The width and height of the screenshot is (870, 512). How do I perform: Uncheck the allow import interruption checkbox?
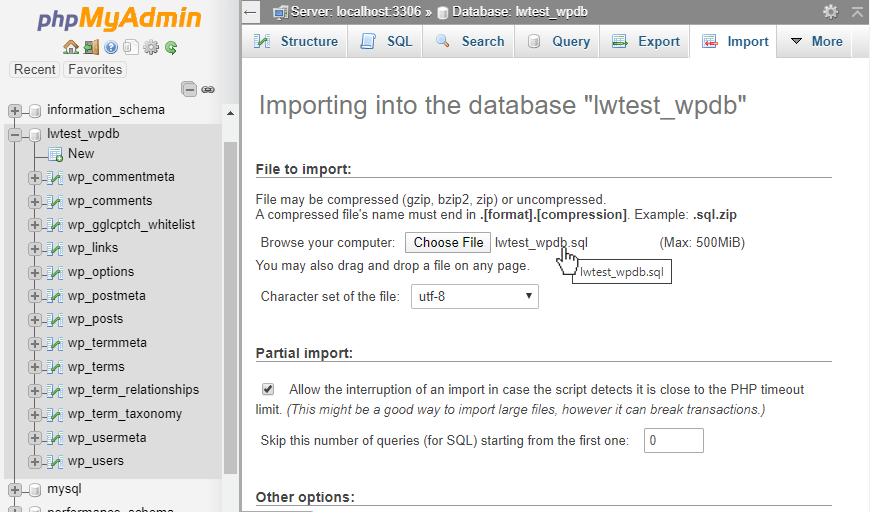pyautogui.click(x=268, y=389)
